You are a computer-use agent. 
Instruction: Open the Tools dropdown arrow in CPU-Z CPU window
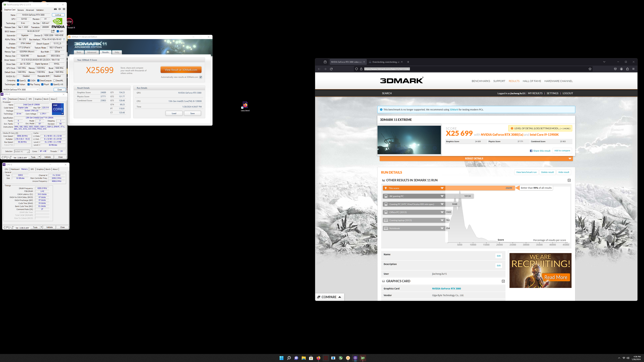(x=39, y=157)
